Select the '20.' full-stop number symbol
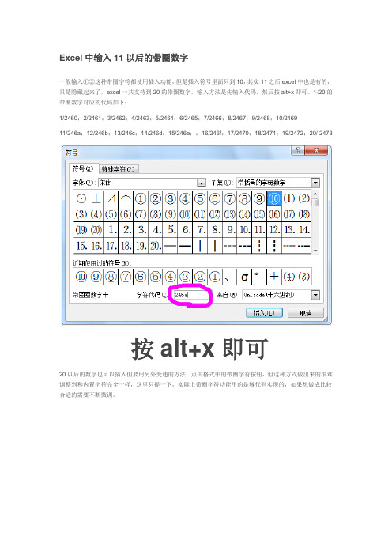392x555 pixels. click(x=156, y=245)
